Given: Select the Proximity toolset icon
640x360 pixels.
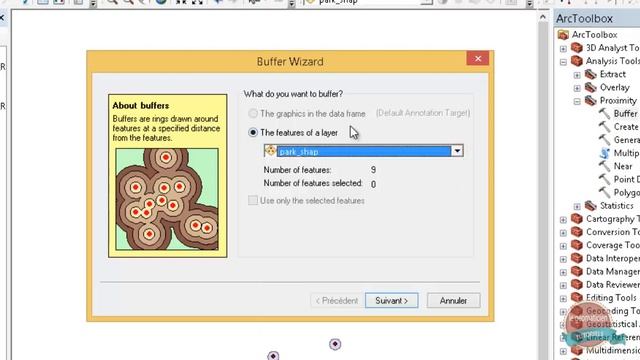Looking at the screenshot, I should 591,100.
